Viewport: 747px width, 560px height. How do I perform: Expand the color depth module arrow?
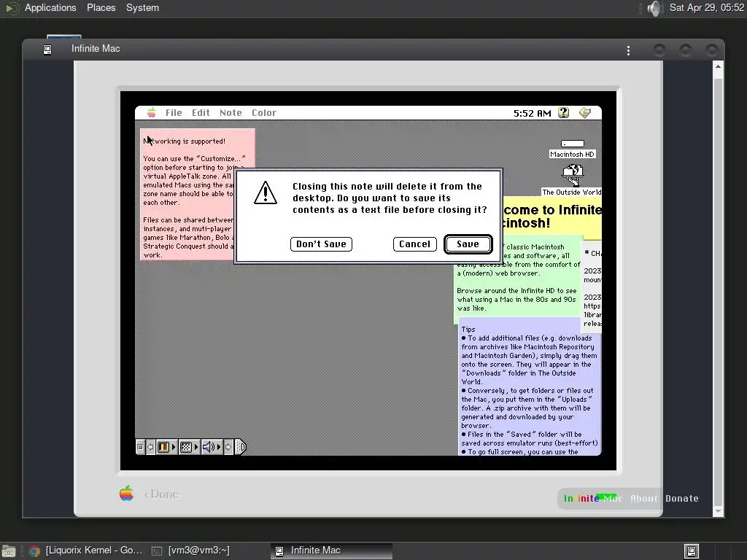click(174, 447)
